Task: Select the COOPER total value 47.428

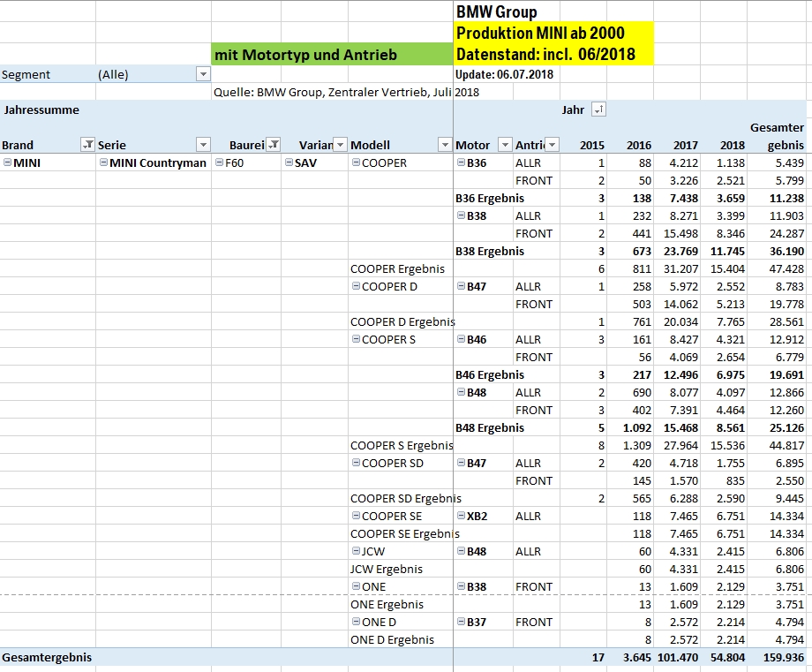Action: pos(786,268)
